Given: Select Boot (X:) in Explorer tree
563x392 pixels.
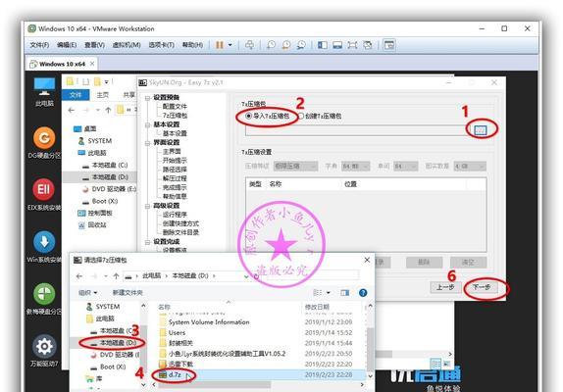Looking at the screenshot, I should click(100, 201).
